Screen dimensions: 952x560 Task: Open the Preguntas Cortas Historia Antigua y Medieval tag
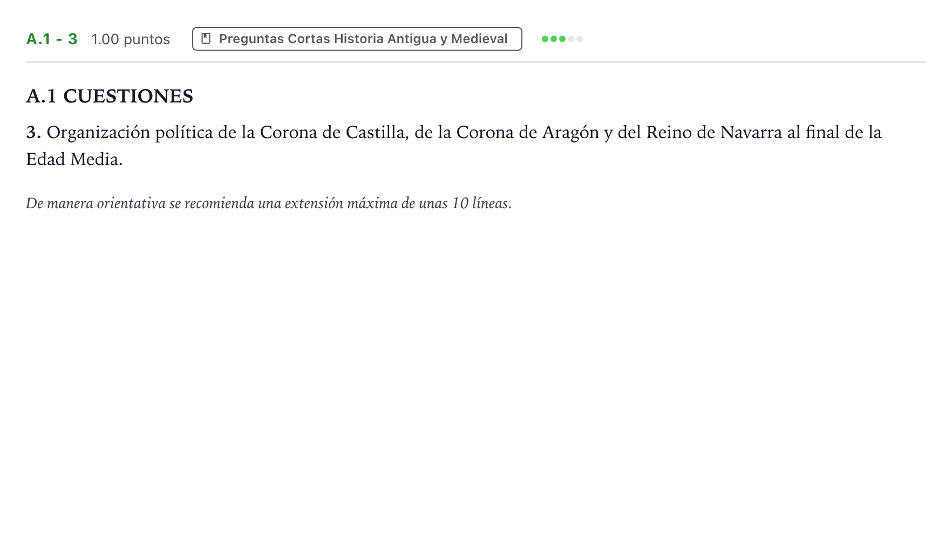click(x=357, y=39)
